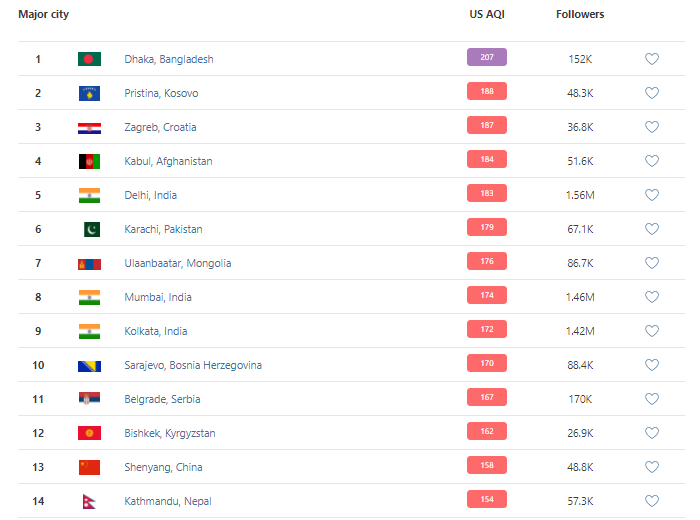Screen dimensions: 700x520
Task: Click the Pakistan flag beside Karachi
Action: (90, 229)
